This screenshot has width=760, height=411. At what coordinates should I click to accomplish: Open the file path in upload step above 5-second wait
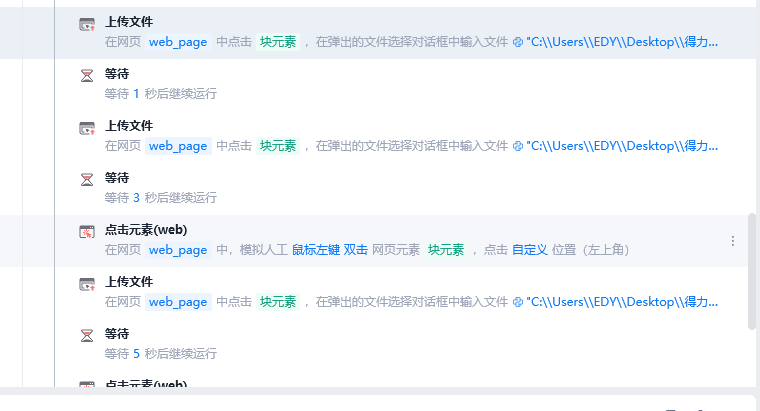(622, 302)
